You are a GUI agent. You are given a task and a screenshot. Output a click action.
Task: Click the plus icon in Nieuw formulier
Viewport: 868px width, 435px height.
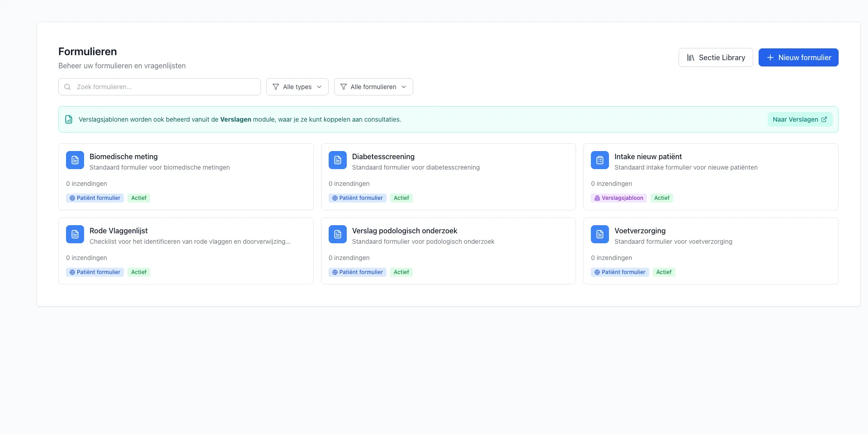pos(770,57)
